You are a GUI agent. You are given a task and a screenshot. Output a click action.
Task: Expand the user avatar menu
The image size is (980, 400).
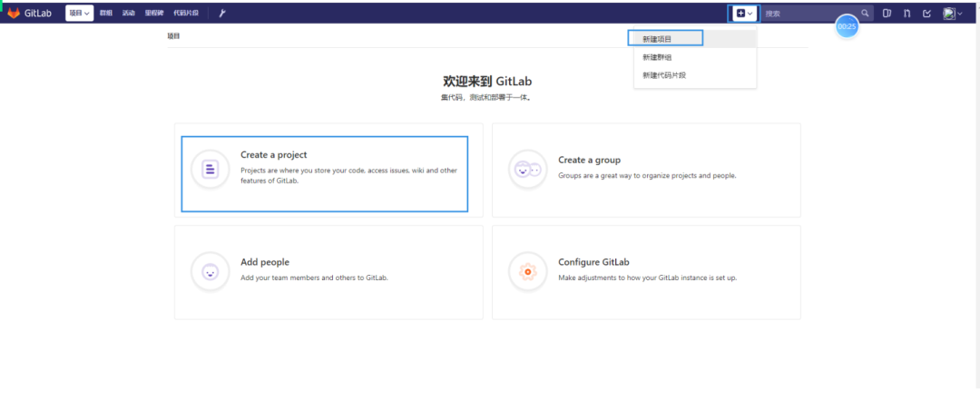(953, 13)
